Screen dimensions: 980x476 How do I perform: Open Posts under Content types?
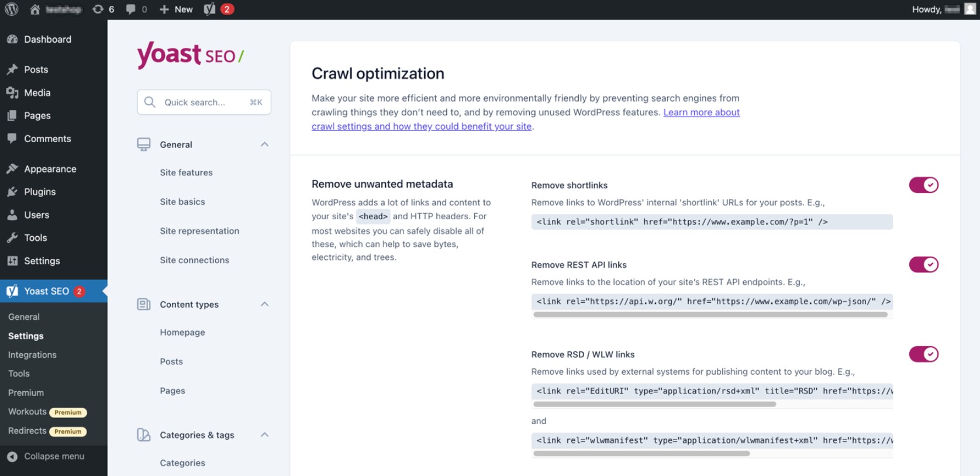pos(171,361)
